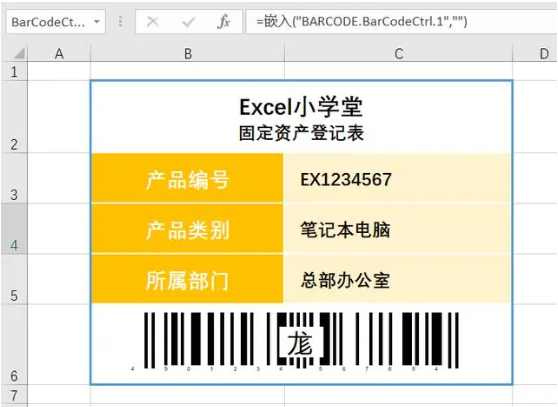Screen dimensions: 558x407
Task: Click the orange 产品编号 cell
Action: (187, 178)
